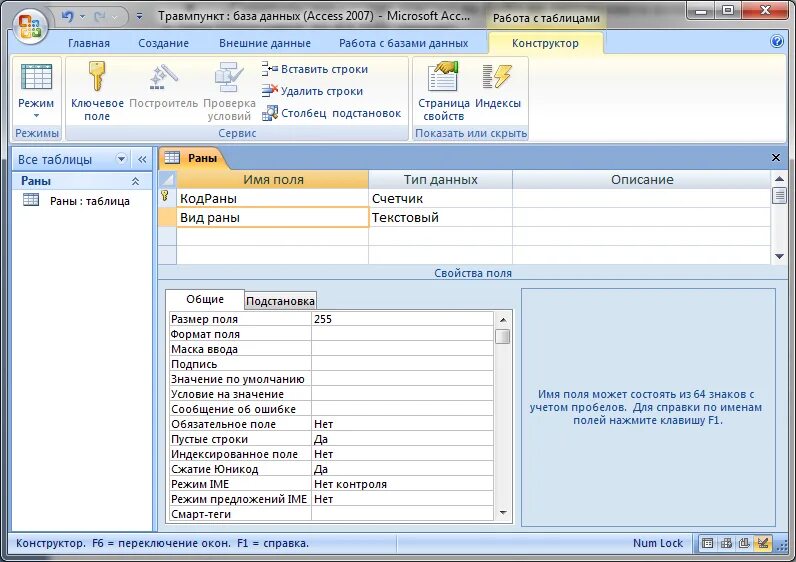Open the Office button menu
Screen dimensions: 796x562
tap(30, 26)
